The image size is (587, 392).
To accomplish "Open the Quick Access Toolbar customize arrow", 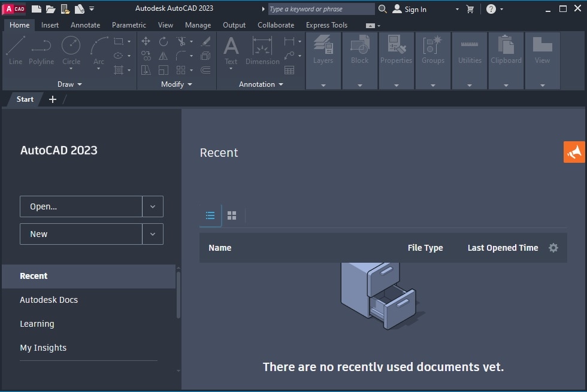I will (92, 8).
